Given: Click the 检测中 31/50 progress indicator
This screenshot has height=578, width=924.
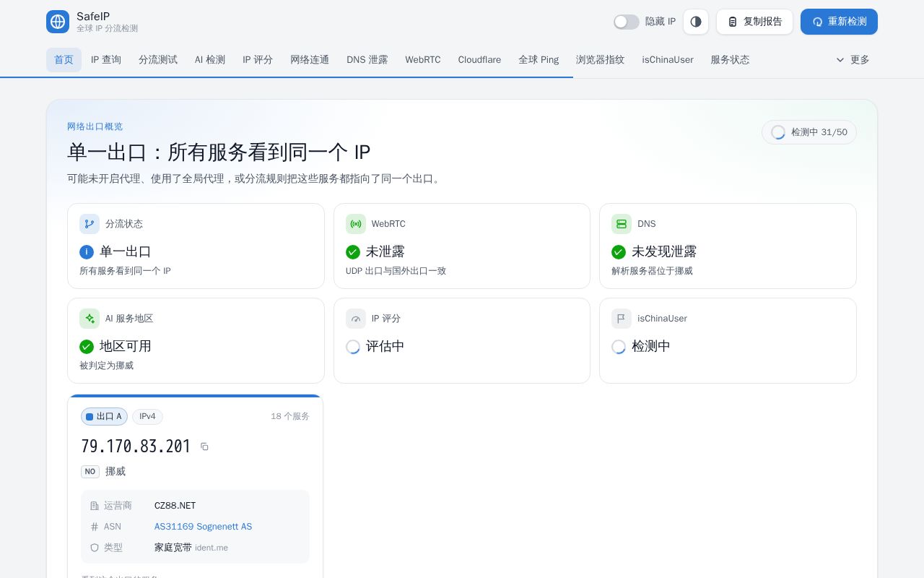Looking at the screenshot, I should 809,132.
